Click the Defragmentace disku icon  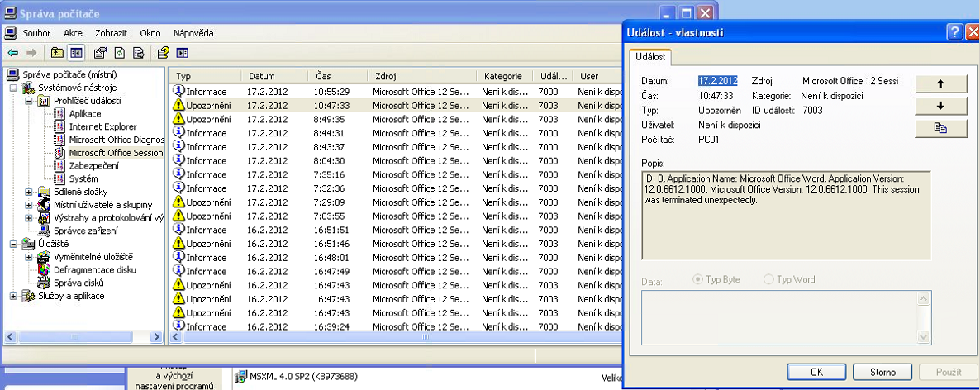pyautogui.click(x=45, y=270)
